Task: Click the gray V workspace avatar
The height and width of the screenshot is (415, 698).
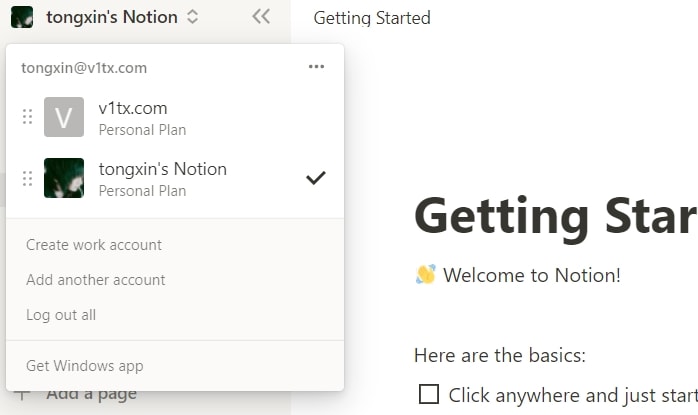Action: [64, 117]
